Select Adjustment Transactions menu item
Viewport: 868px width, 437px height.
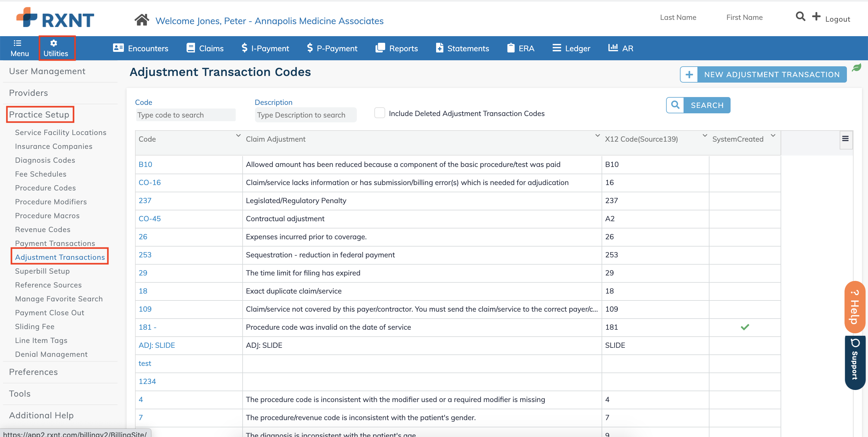pos(60,257)
